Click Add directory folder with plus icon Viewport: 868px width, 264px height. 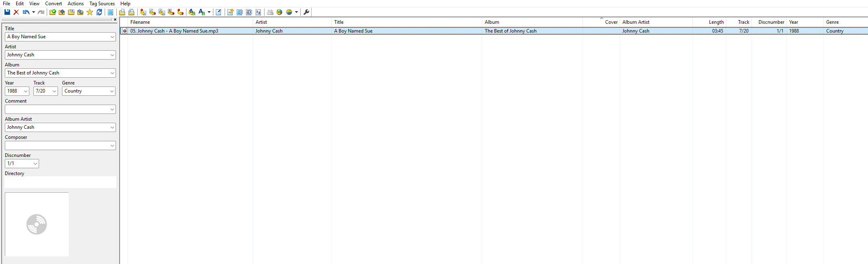tap(62, 12)
